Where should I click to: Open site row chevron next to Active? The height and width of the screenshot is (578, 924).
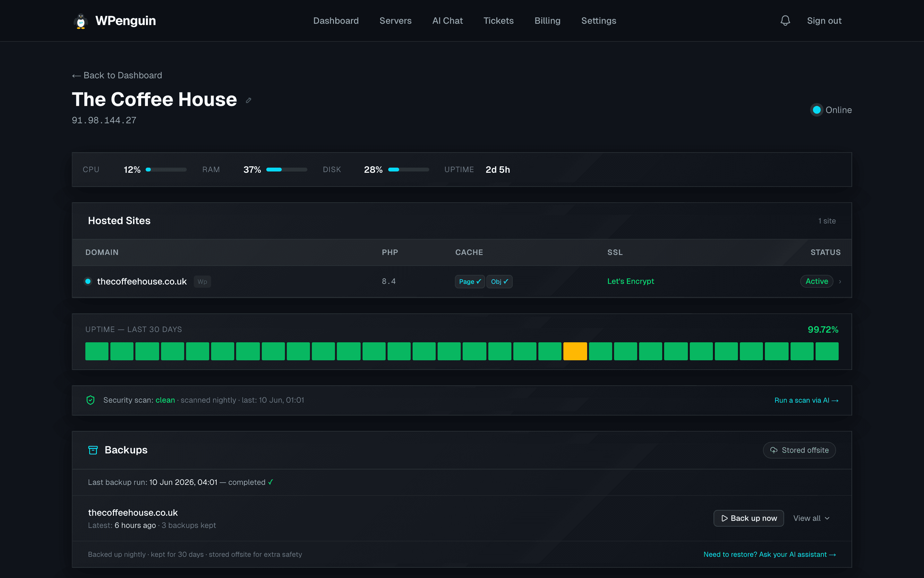(x=840, y=281)
